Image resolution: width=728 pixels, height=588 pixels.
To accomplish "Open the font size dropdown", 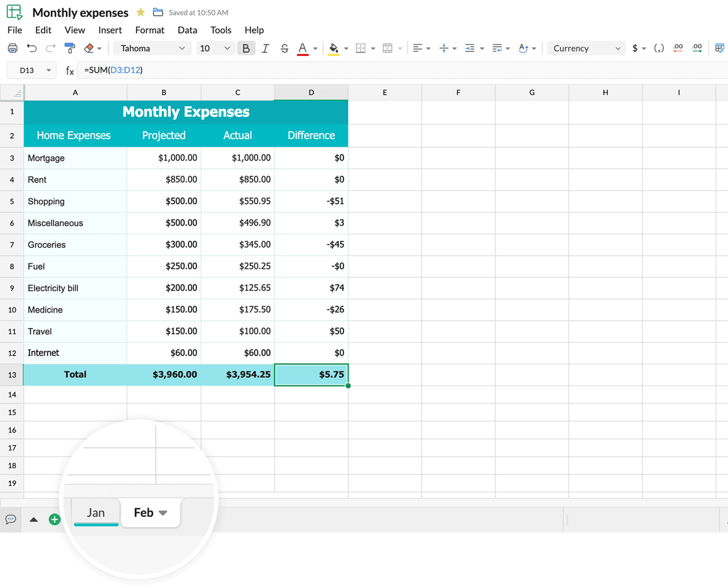I will click(215, 48).
